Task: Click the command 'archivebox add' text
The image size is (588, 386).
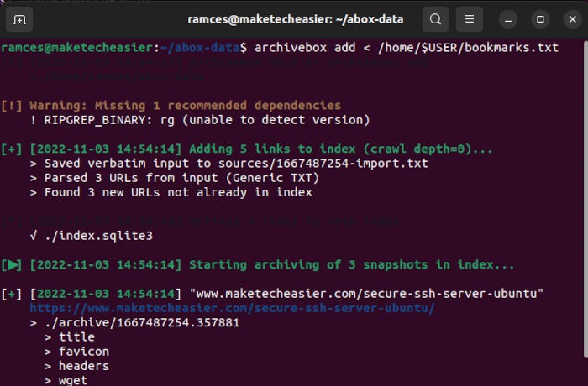Action: [x=305, y=48]
